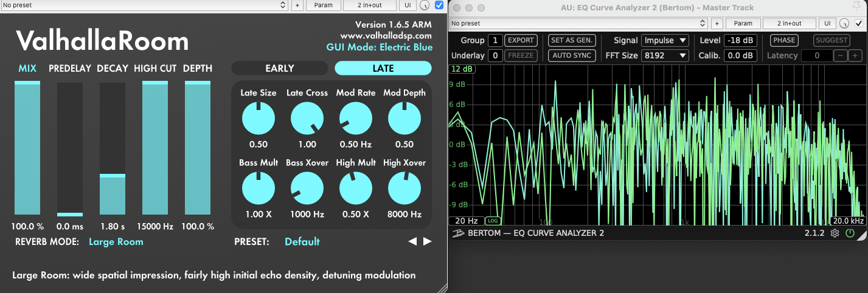The height and width of the screenshot is (293, 868).
Task: Click the Bertom logo icon
Action: [458, 233]
